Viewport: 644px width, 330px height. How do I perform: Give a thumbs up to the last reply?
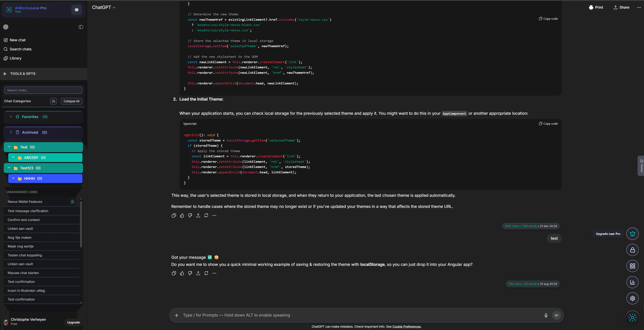(182, 273)
